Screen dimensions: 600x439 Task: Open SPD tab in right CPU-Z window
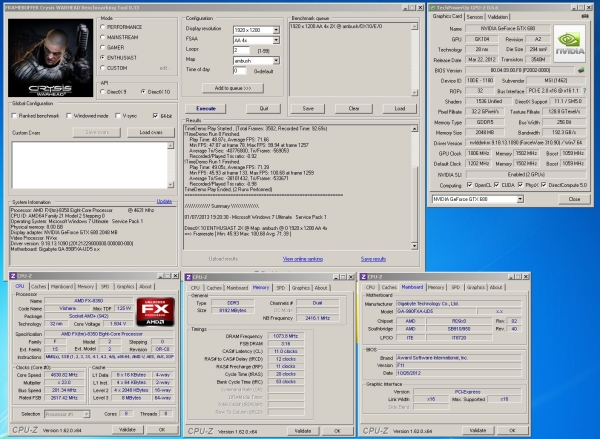coord(455,287)
